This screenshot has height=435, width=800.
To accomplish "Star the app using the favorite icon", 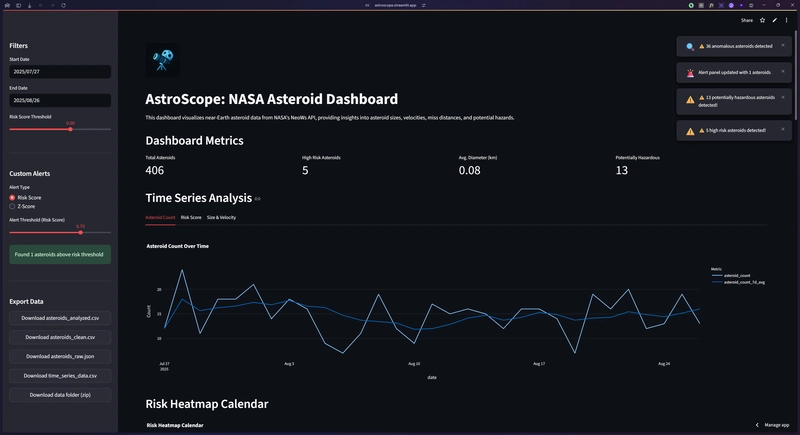I will pyautogui.click(x=762, y=20).
